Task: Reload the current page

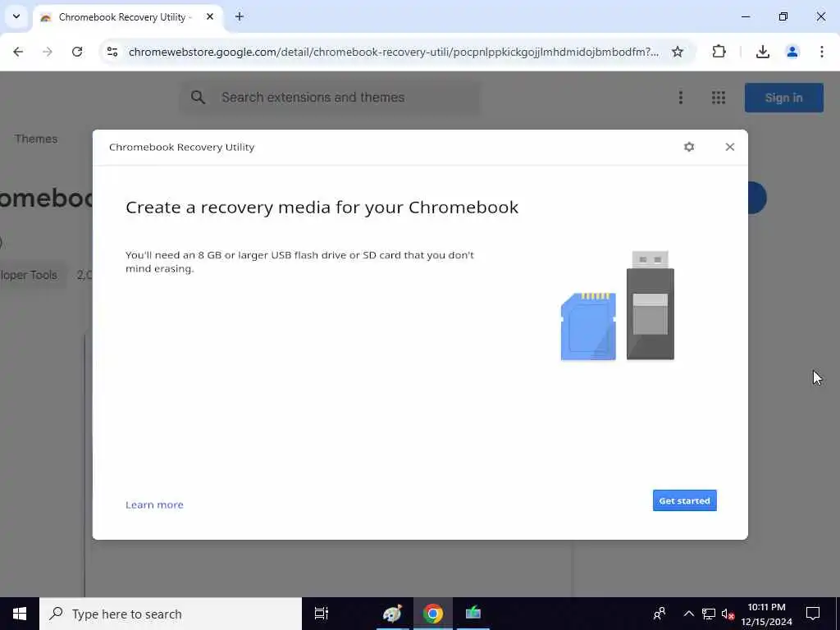Action: pos(77,52)
